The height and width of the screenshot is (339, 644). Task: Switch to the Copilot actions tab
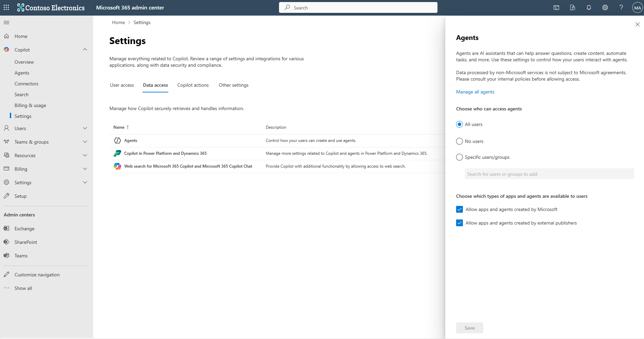[193, 85]
